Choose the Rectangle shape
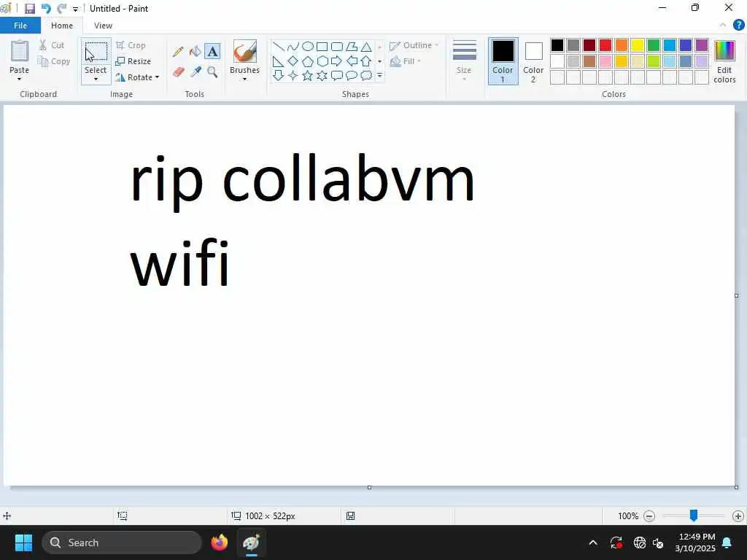The image size is (747, 560). (x=322, y=46)
